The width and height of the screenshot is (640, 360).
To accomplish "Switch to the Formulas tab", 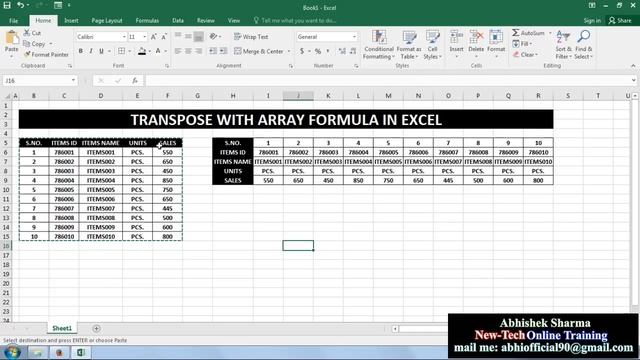I will [147, 20].
